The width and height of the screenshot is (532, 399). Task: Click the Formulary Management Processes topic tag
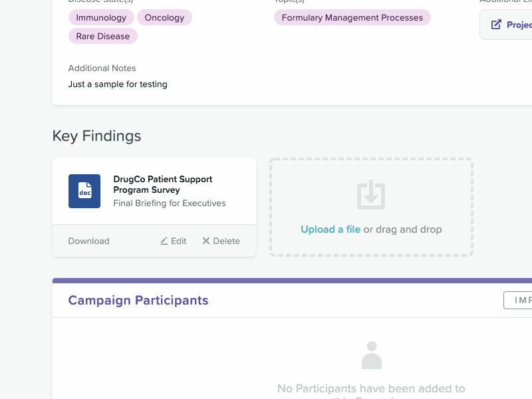tap(352, 18)
